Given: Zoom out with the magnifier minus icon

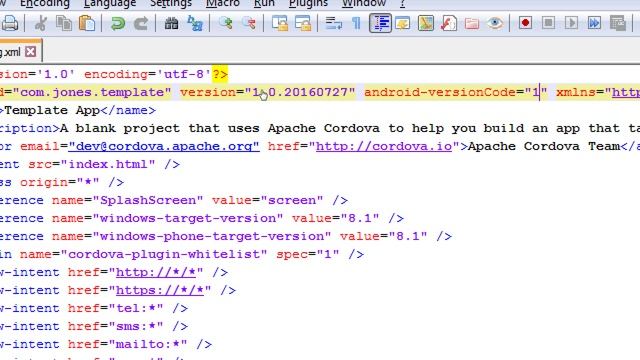Looking at the screenshot, I should (249, 23).
